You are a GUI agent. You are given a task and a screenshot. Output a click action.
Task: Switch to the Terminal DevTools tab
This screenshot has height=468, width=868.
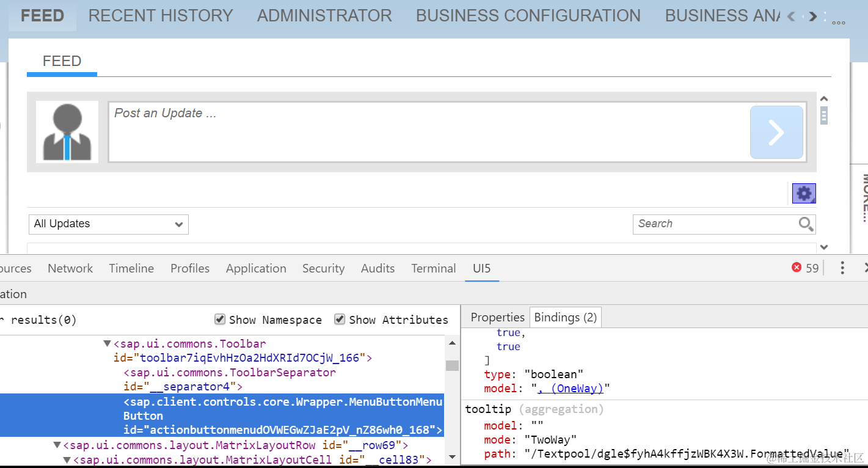(x=434, y=268)
